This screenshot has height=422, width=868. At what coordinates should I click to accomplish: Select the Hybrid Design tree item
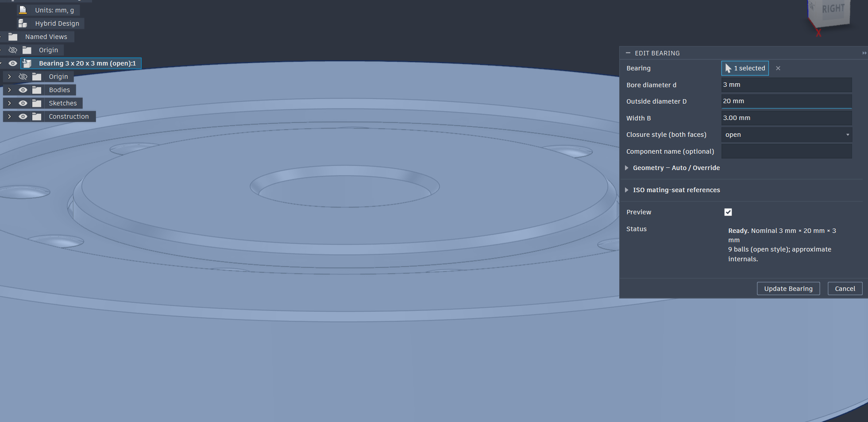[x=57, y=23]
